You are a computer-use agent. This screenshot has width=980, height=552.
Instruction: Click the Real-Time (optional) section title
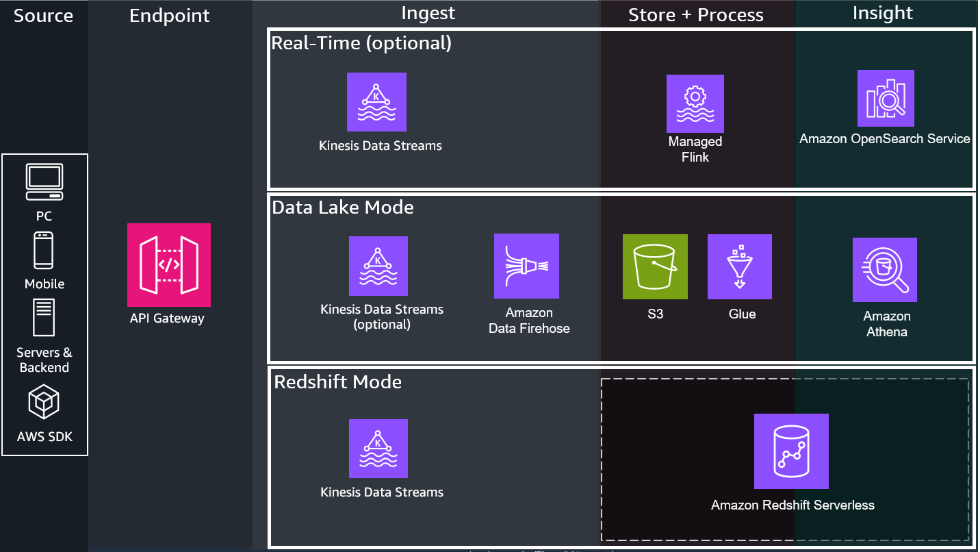[361, 43]
